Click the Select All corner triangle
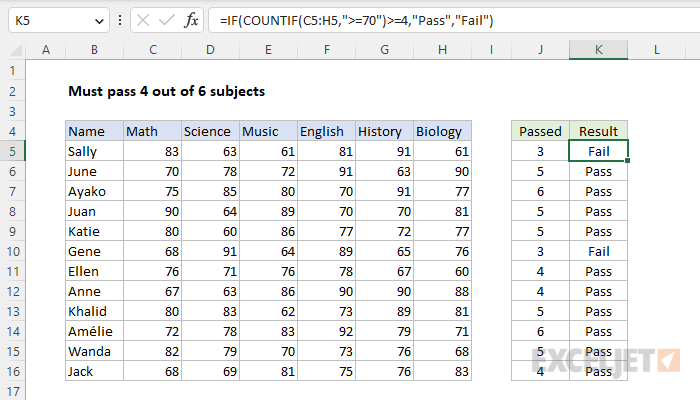This screenshot has width=700, height=400. coord(14,50)
